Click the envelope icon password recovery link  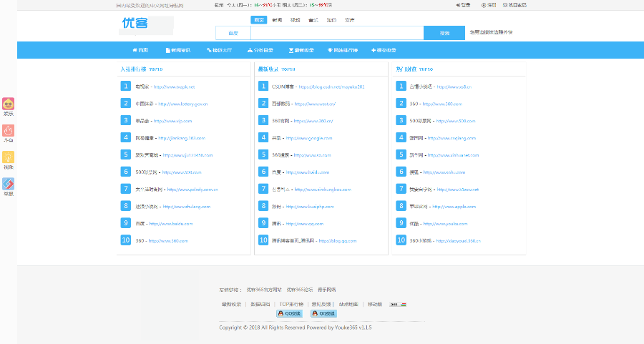click(514, 5)
